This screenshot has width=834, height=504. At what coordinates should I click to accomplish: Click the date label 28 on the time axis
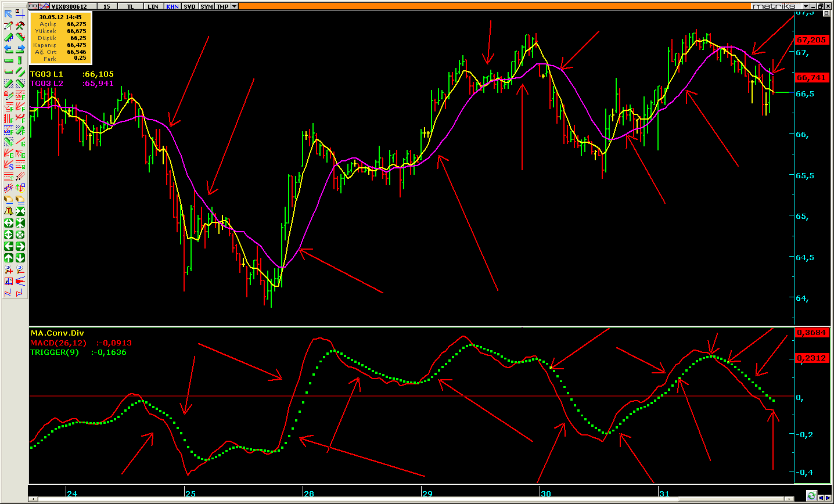tap(308, 494)
